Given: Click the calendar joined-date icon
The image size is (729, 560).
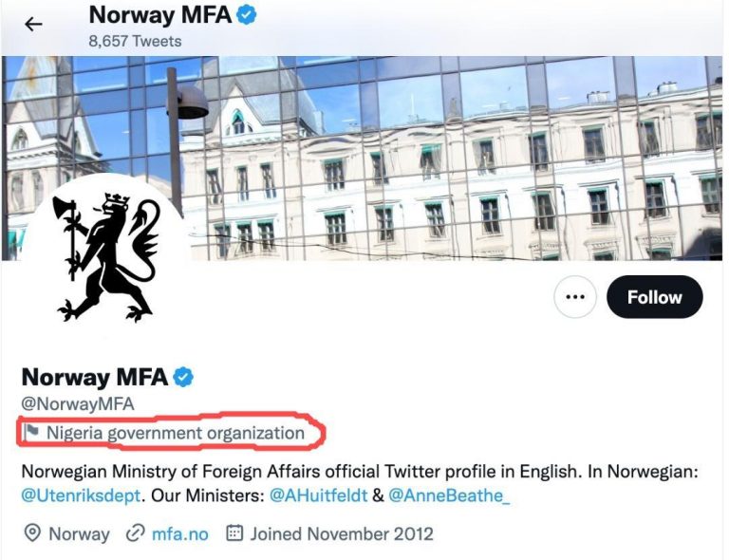Looking at the screenshot, I should (x=234, y=533).
